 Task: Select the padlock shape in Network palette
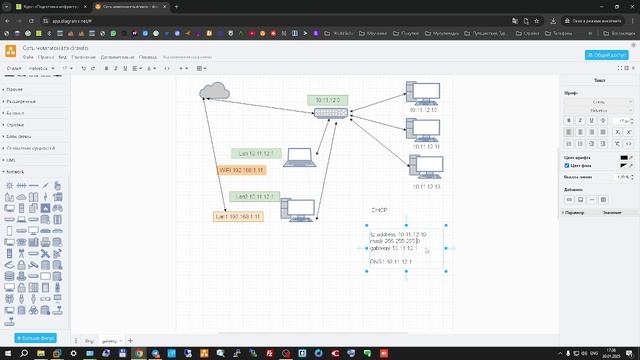tap(21, 265)
